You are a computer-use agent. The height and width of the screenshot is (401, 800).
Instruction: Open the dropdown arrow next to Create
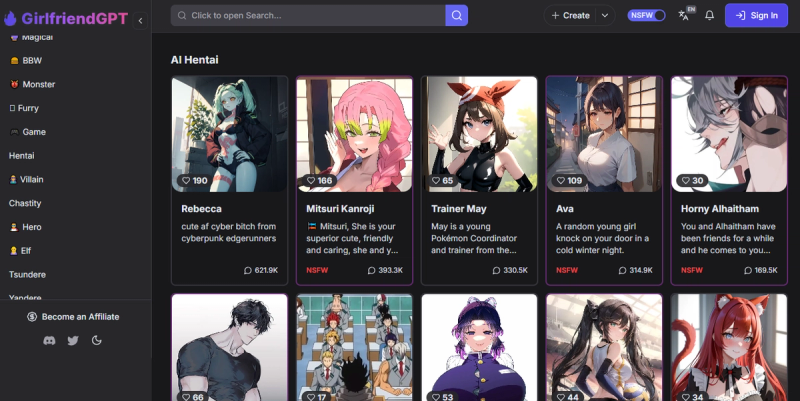coord(605,15)
